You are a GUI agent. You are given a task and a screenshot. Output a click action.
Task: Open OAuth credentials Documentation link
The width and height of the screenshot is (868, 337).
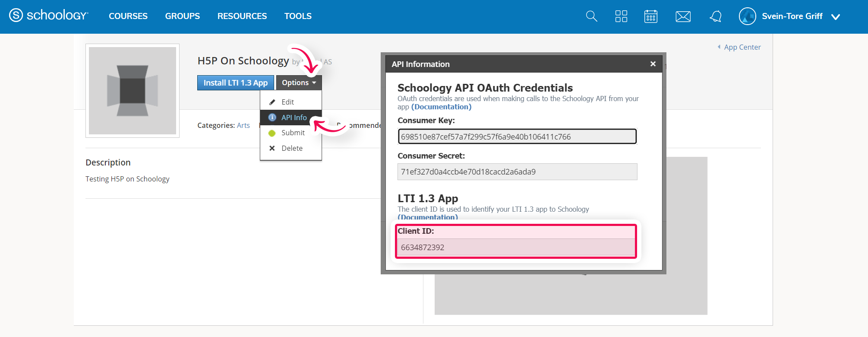(x=441, y=107)
